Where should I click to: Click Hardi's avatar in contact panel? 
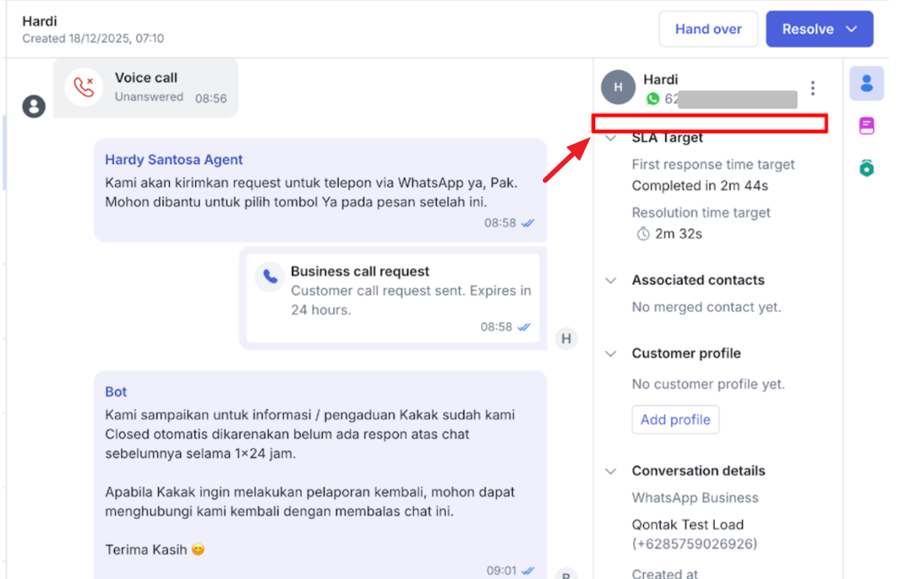click(x=618, y=87)
